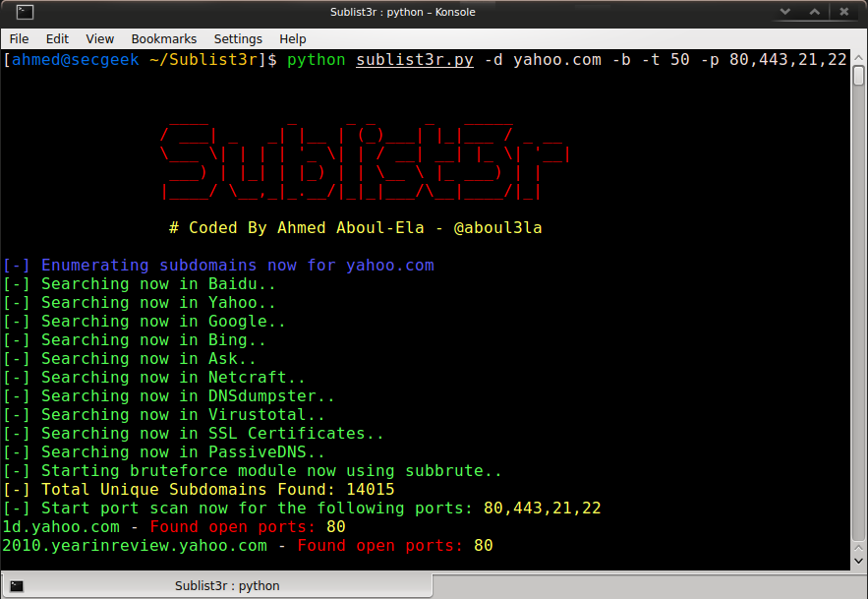Open the View menu
868x599 pixels.
[x=99, y=38]
